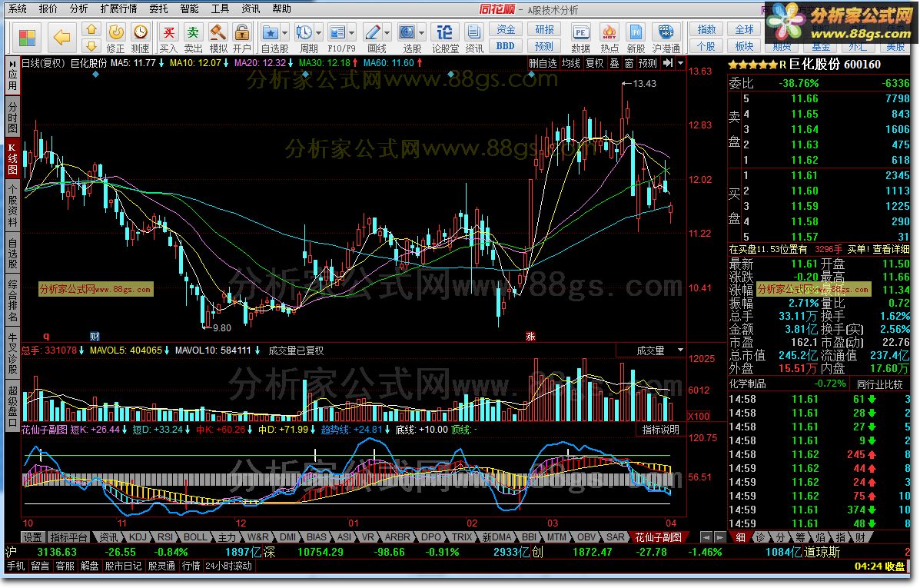
Task: Open the 沪港通 connect icon
Action: click(x=666, y=38)
